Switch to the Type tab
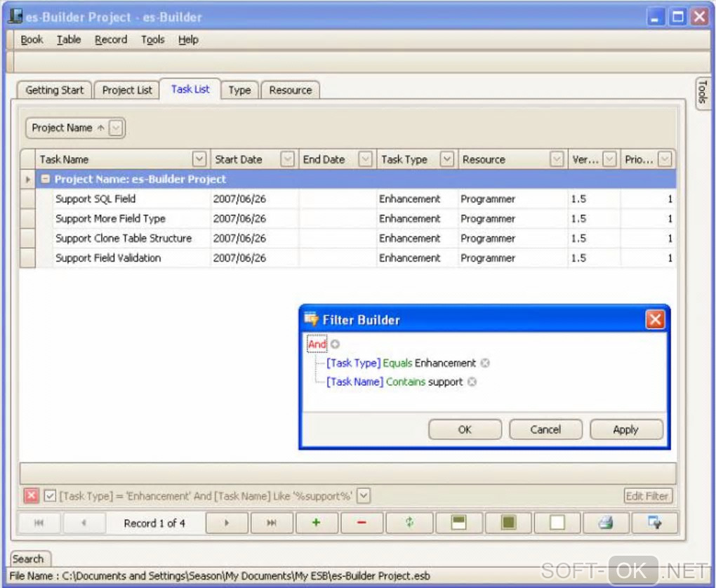716x588 pixels. [240, 90]
